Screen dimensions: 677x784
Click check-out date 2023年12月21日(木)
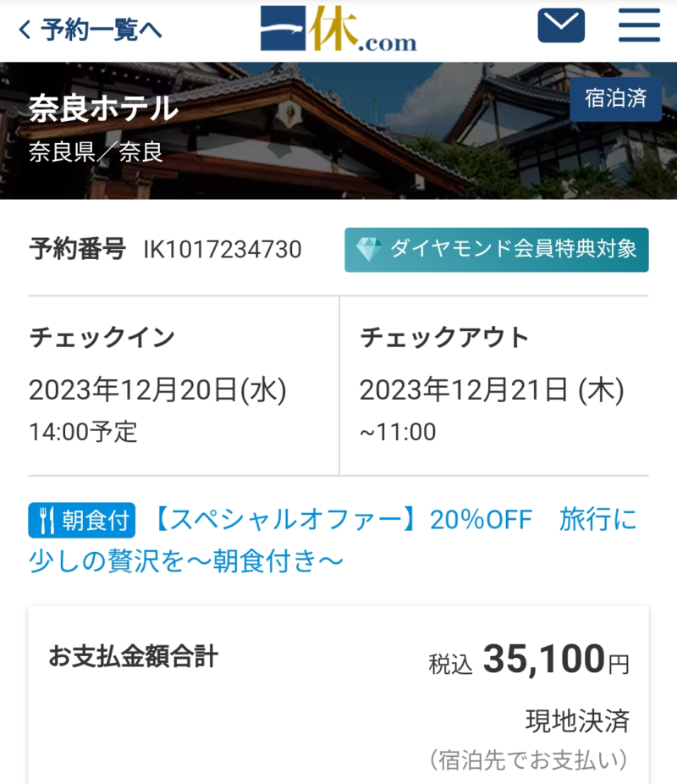(x=491, y=390)
